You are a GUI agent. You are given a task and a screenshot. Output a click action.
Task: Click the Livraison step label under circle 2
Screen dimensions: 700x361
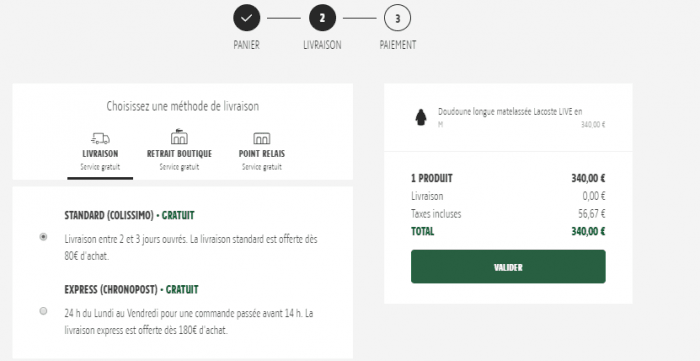322,45
